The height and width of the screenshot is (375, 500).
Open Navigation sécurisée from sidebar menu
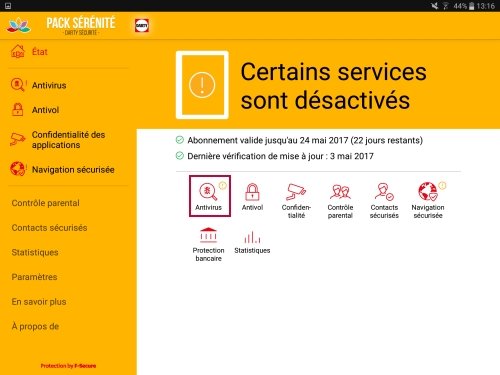[73, 170]
